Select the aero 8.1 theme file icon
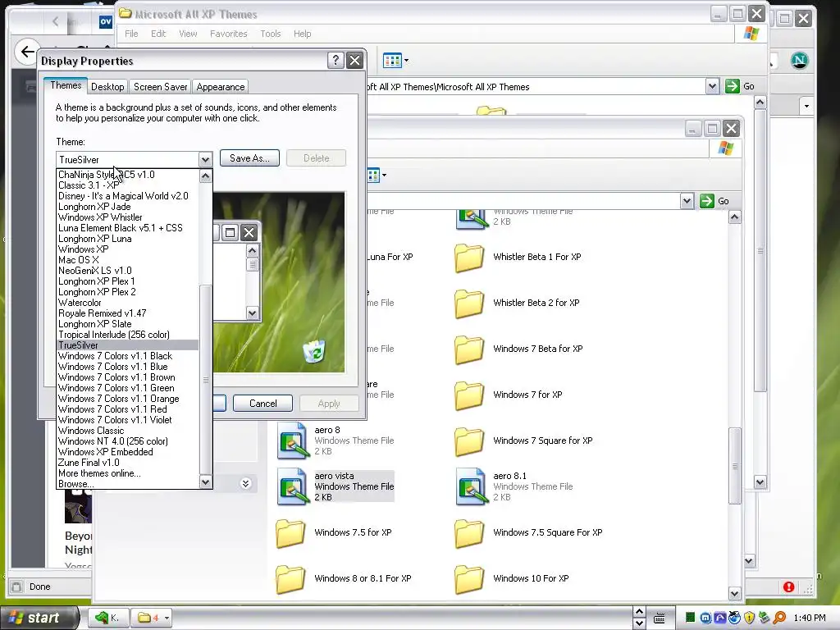The width and height of the screenshot is (840, 630). (472, 487)
